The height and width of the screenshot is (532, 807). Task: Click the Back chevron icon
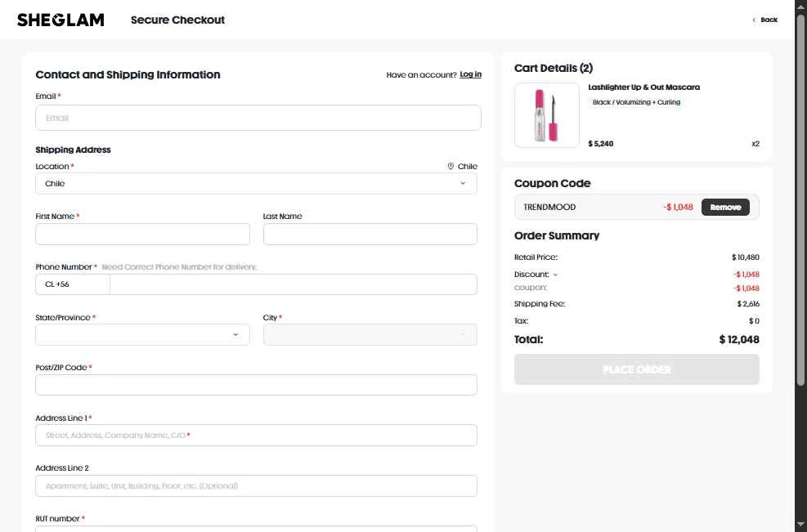click(x=754, y=20)
